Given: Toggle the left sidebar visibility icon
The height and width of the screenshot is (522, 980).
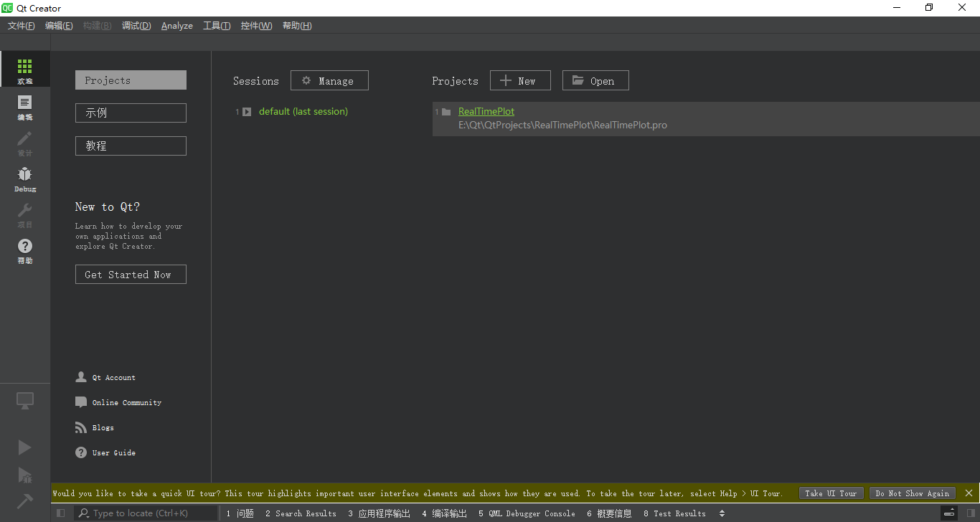Looking at the screenshot, I should 60,513.
